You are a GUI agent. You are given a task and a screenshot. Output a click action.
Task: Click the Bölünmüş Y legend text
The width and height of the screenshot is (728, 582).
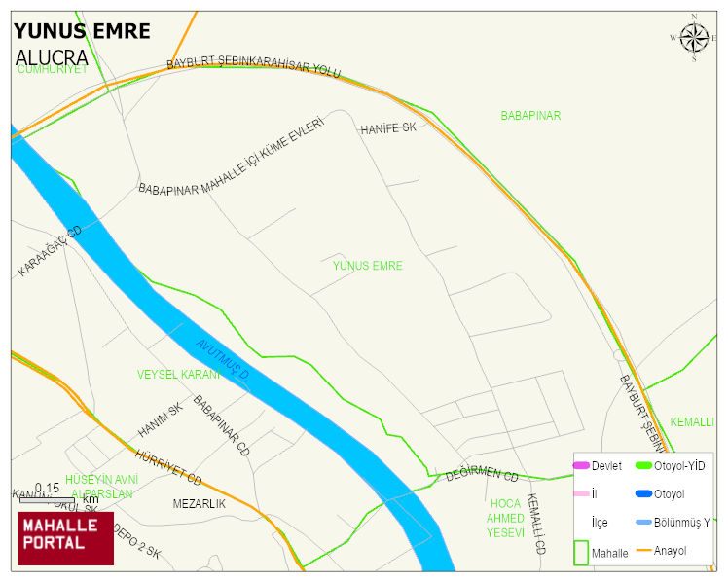681,523
